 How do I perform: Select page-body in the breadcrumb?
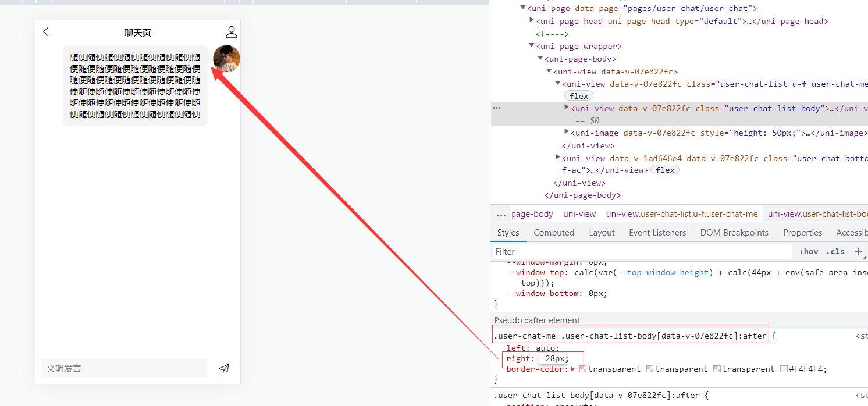[x=532, y=214]
